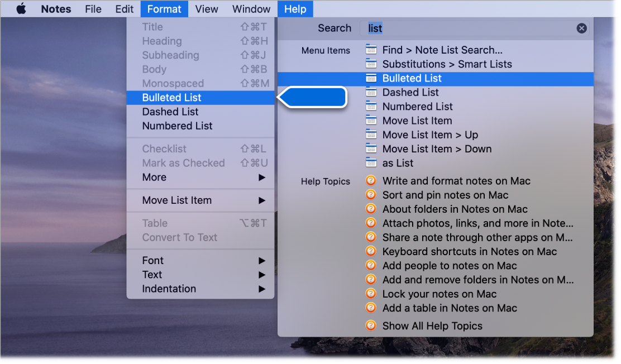Click the question mark icon beside Keyboard shortcuts topic

point(371,251)
